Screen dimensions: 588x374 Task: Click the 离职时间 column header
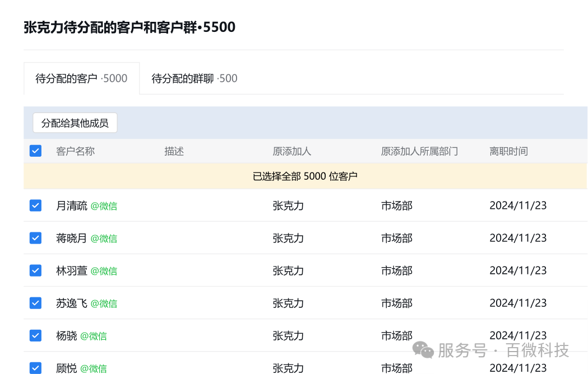[x=508, y=151]
